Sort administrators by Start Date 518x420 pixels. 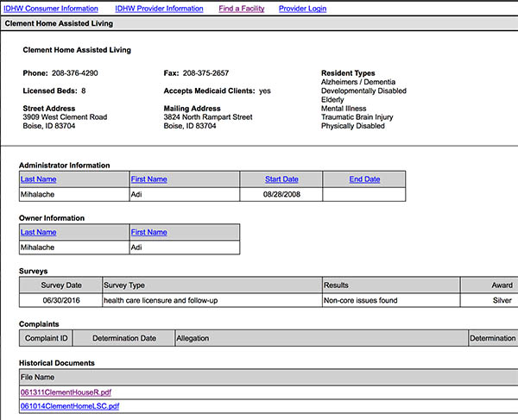pyautogui.click(x=281, y=179)
